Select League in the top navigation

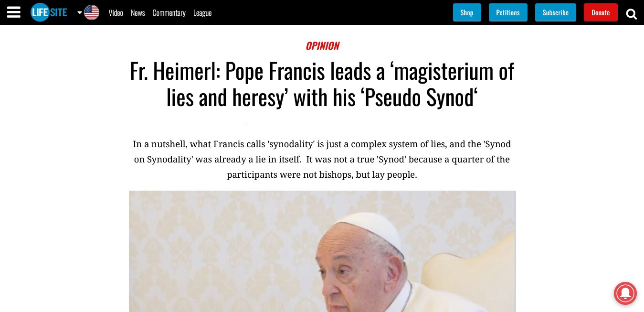(202, 13)
